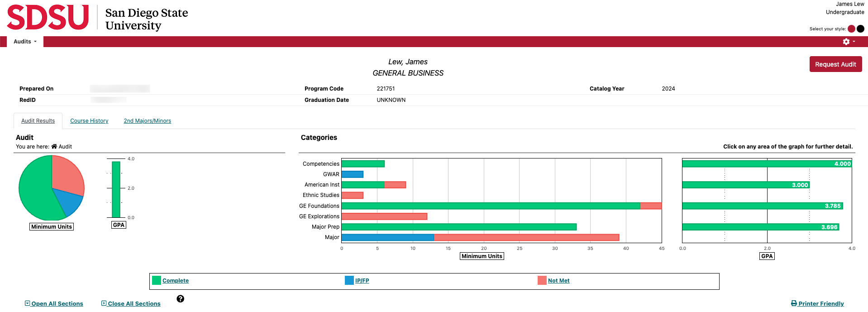The width and height of the screenshot is (868, 312).
Task: Click the 4.000 GPA bar
Action: pos(767,163)
